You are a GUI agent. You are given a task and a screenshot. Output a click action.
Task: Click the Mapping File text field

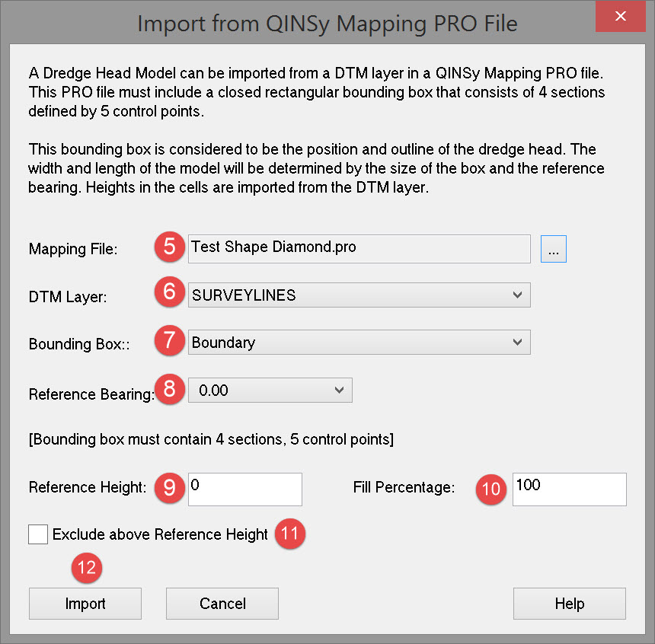tap(359, 248)
